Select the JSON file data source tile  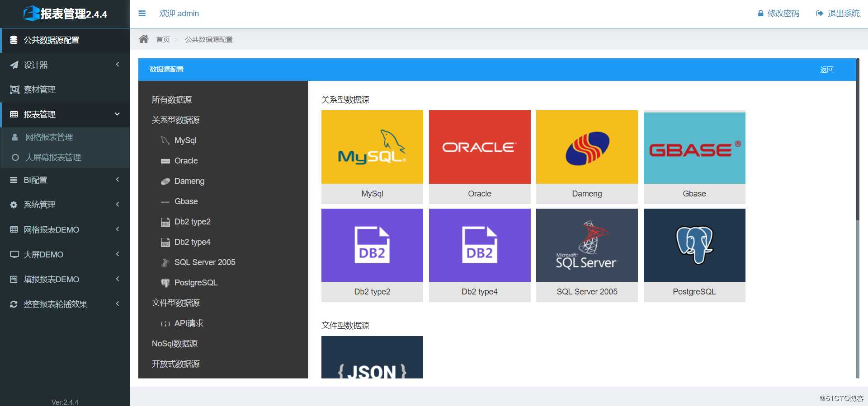click(372, 357)
